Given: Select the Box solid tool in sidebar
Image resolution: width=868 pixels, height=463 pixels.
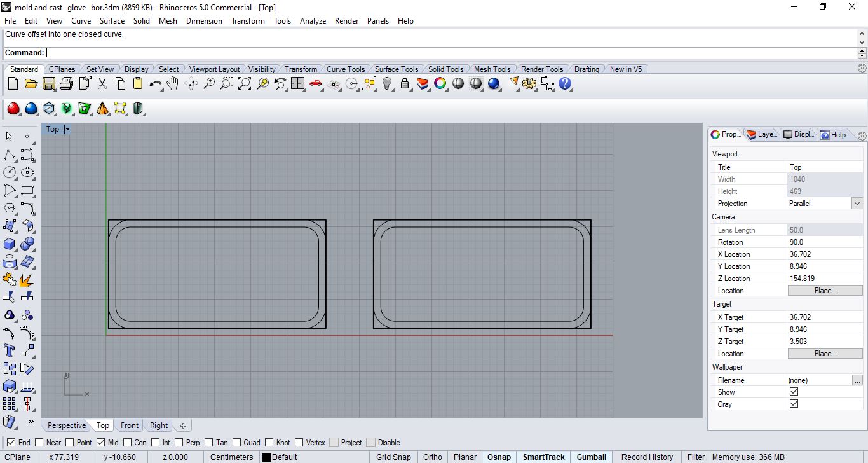Looking at the screenshot, I should click(x=10, y=244).
